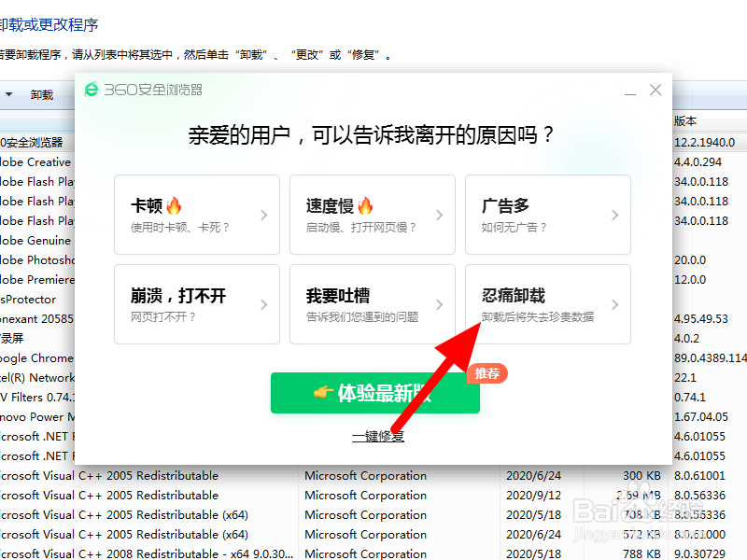The height and width of the screenshot is (560, 747).
Task: Select the lobe Genuine row
Action: 37,241
